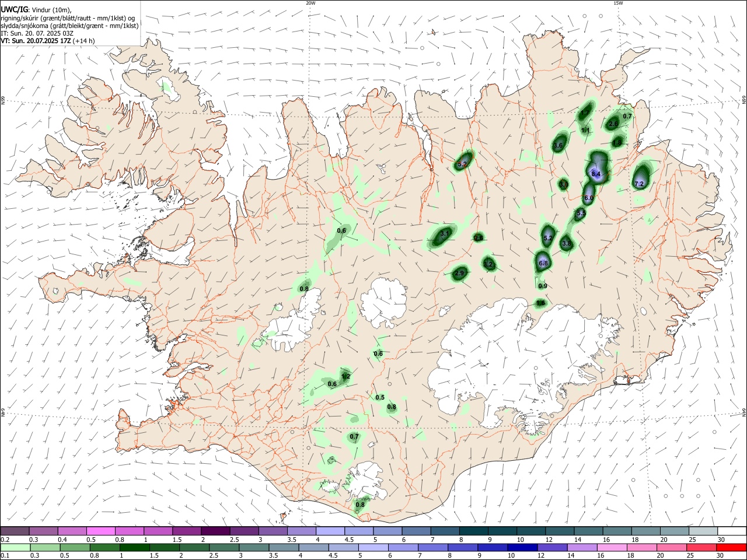Pick the palest green 0.1 rain legend swatch
This screenshot has height=560, width=747.
(15, 547)
